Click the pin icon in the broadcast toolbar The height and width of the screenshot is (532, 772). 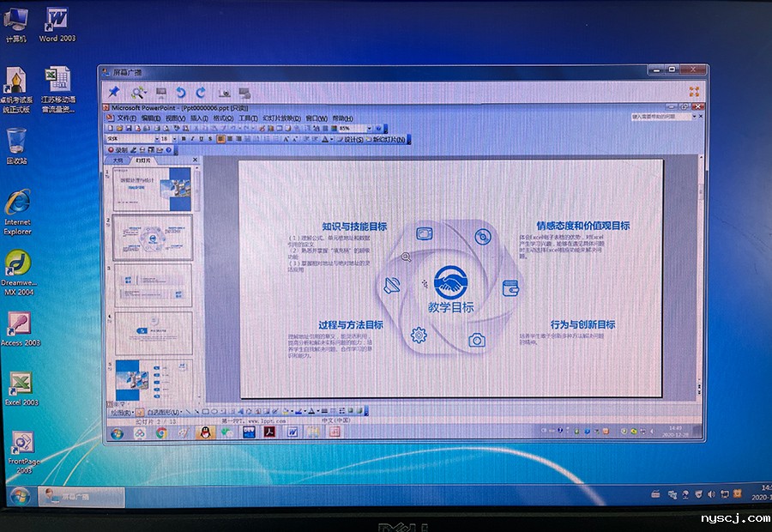pos(113,92)
